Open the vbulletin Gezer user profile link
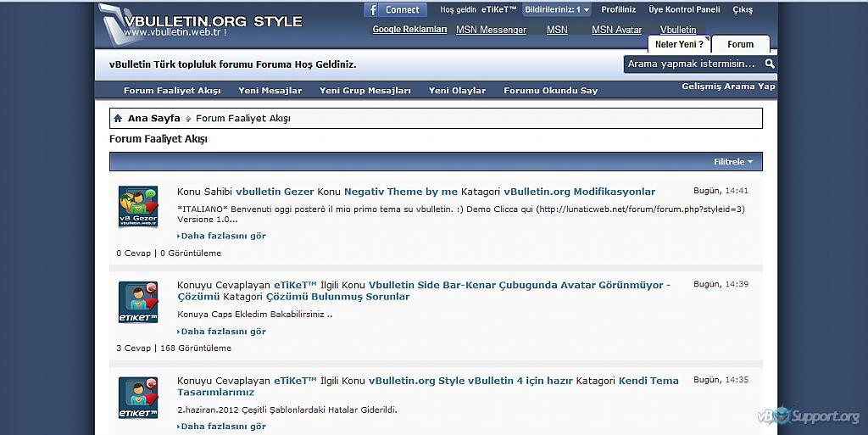Screen dimensions: 868x435 pos(275,192)
